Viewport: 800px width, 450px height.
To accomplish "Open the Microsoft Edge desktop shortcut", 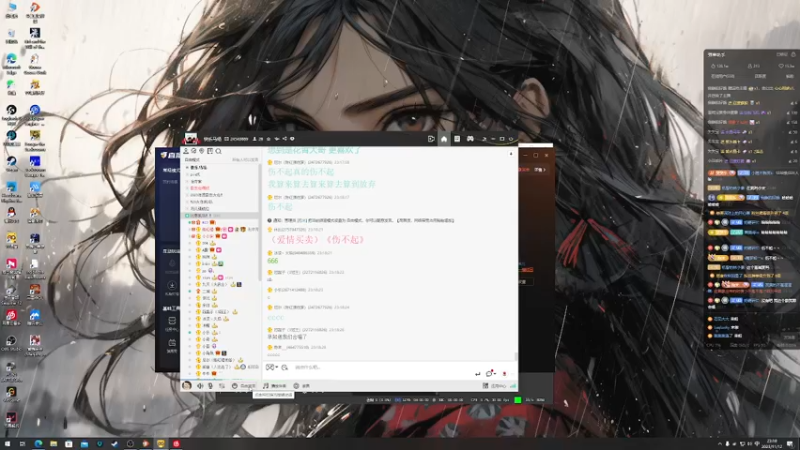I will point(11,62).
